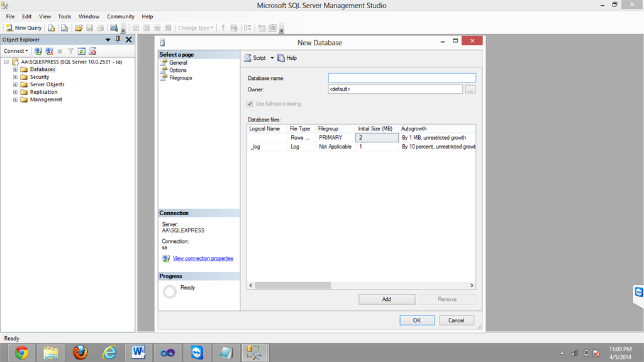644x362 pixels.
Task: Open the Window menu
Action: (89, 16)
